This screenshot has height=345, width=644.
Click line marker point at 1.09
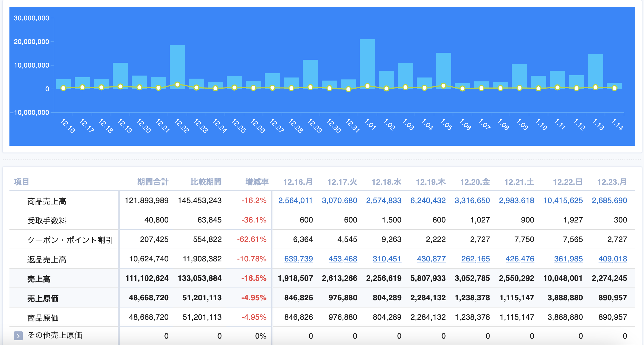tap(520, 88)
